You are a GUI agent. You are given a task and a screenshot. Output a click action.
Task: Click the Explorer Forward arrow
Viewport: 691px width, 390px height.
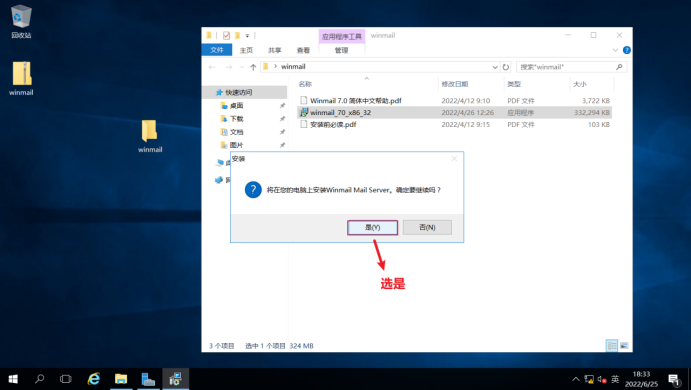[229, 67]
